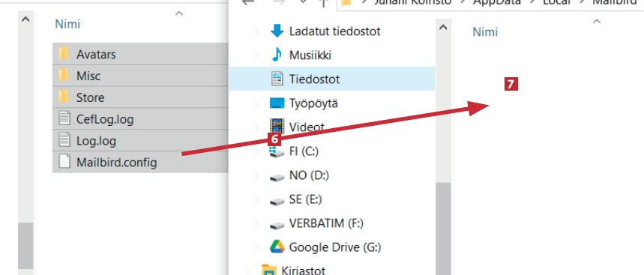Expand the SE (E:) drive node
644x275 pixels.
click(256, 200)
